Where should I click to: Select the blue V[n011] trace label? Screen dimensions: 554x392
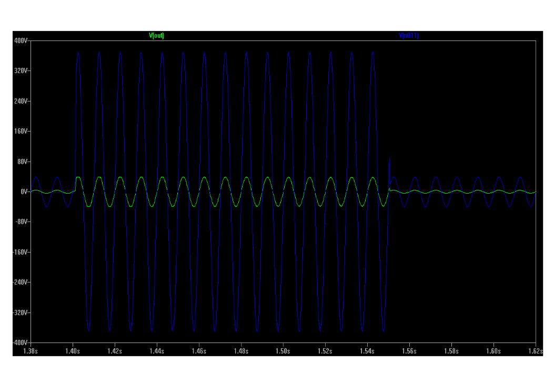[408, 35]
